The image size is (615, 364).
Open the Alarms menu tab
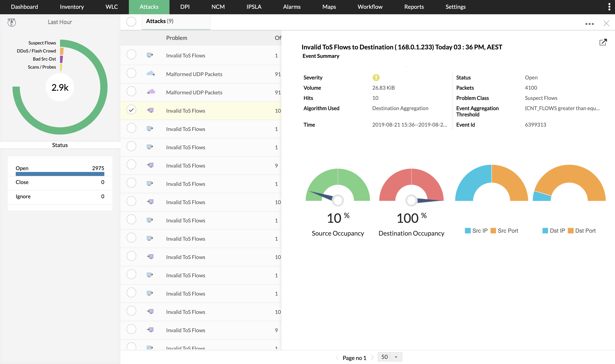(x=292, y=7)
